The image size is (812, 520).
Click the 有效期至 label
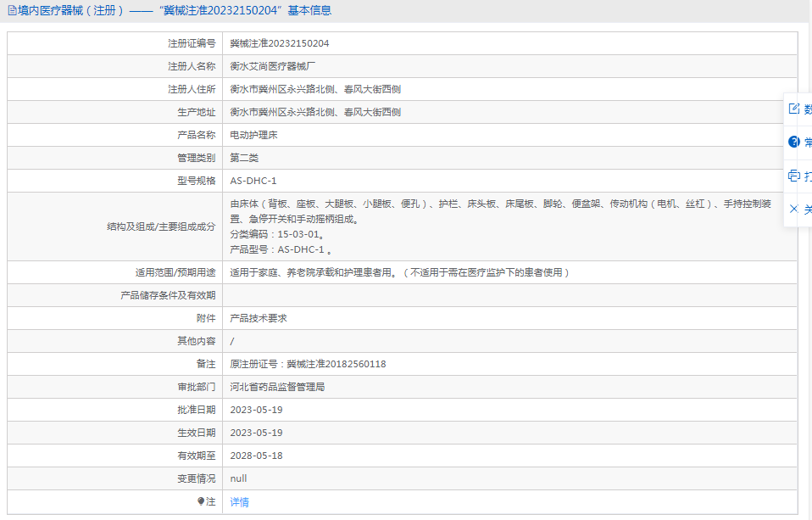197,456
